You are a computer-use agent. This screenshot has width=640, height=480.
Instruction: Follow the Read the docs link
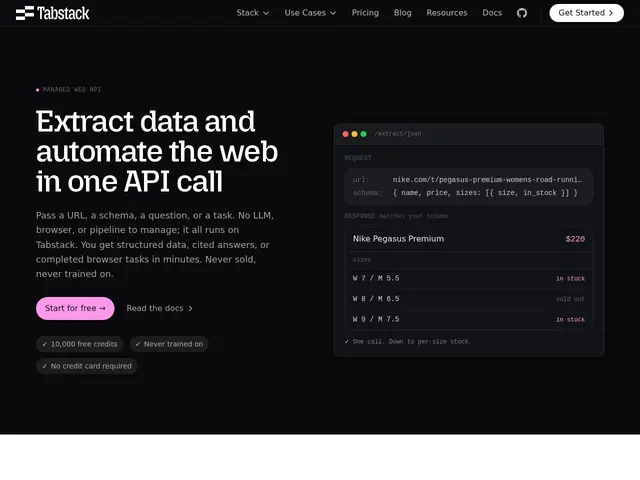160,308
